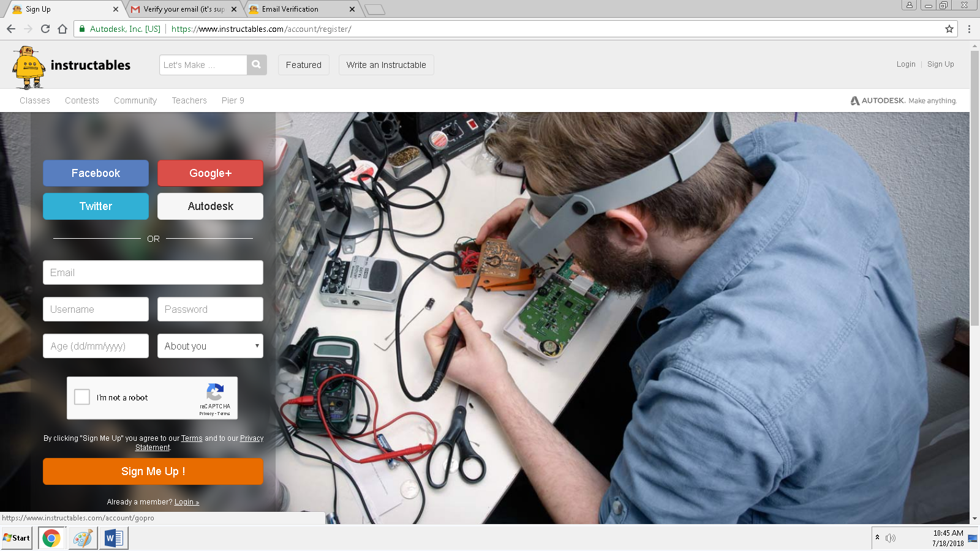980x551 pixels.
Task: Open the Contests menu item
Action: 82,100
